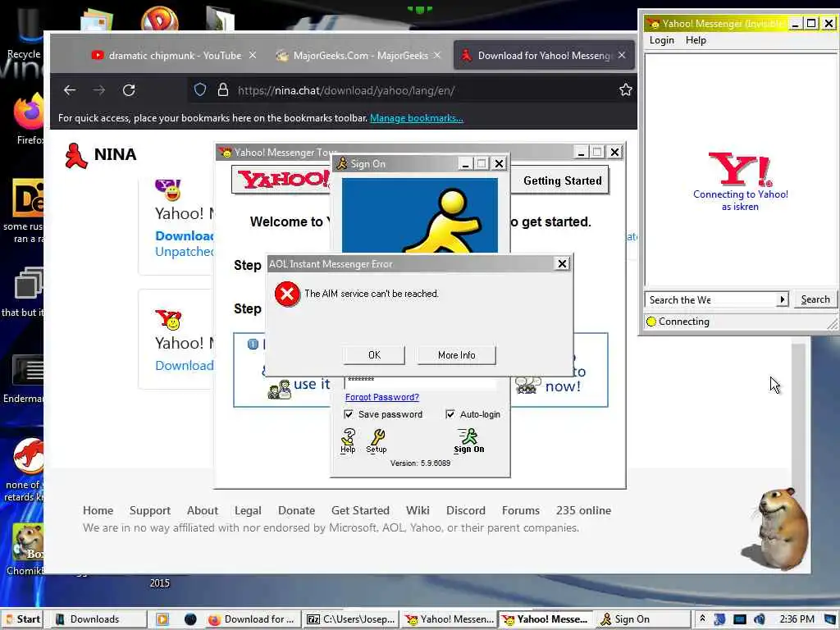
Task: Click the nina.chat URL address bar
Action: (x=412, y=90)
